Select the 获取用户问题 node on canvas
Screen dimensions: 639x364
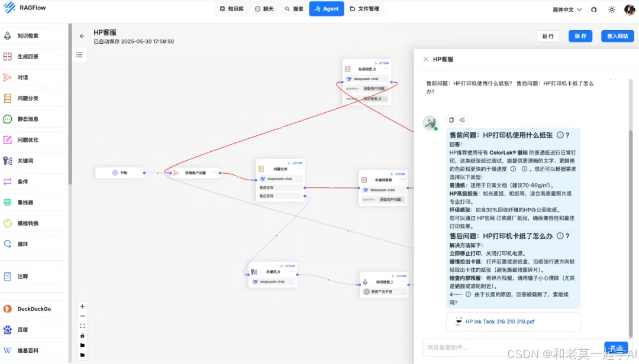point(195,173)
